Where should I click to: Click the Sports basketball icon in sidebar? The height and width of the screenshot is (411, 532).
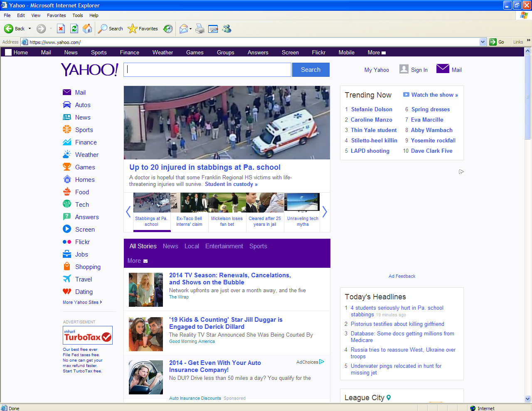tap(67, 130)
